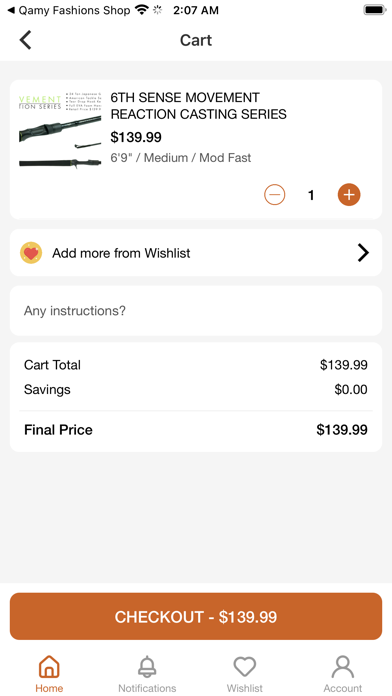
Task: Expand Add more from Wishlist chevron
Action: coord(363,253)
